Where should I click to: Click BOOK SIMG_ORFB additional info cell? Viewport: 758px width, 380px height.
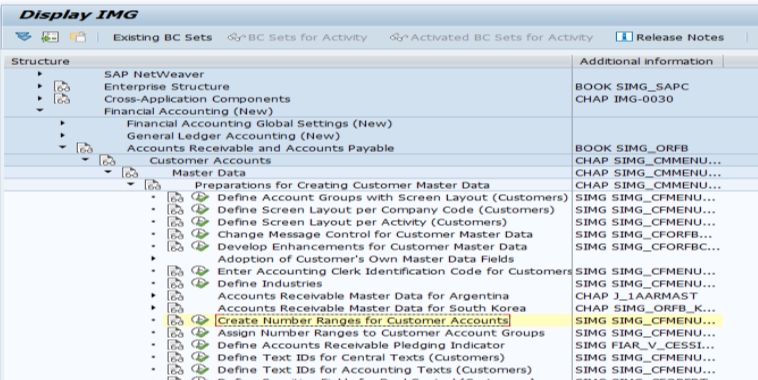point(631,148)
